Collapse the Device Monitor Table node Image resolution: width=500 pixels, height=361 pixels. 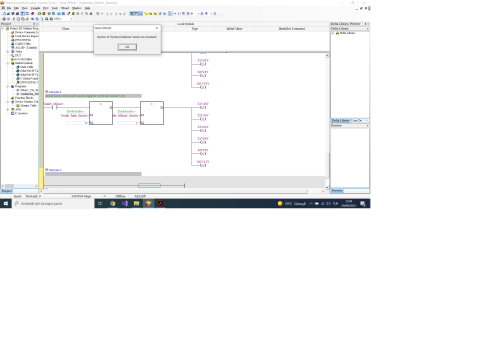pyautogui.click(x=8, y=102)
